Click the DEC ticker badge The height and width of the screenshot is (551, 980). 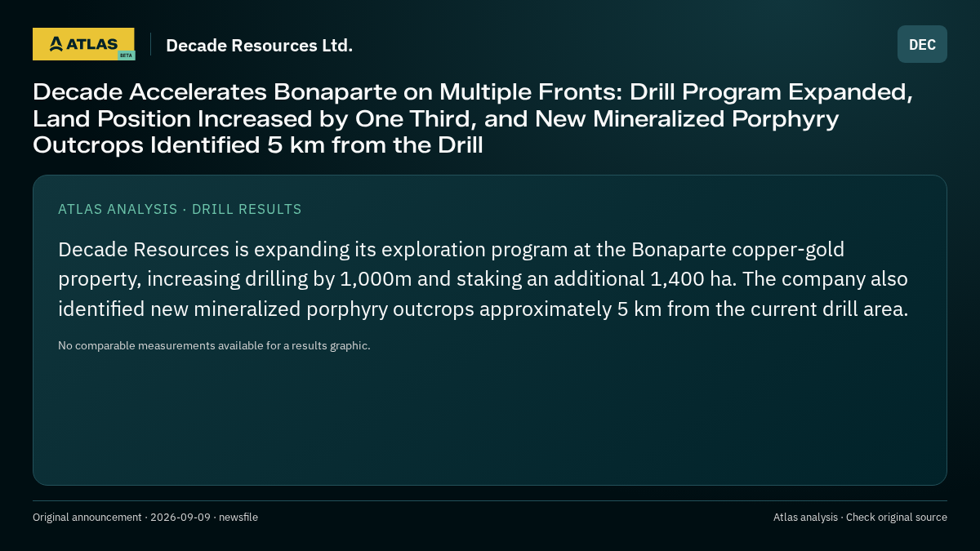pyautogui.click(x=922, y=44)
